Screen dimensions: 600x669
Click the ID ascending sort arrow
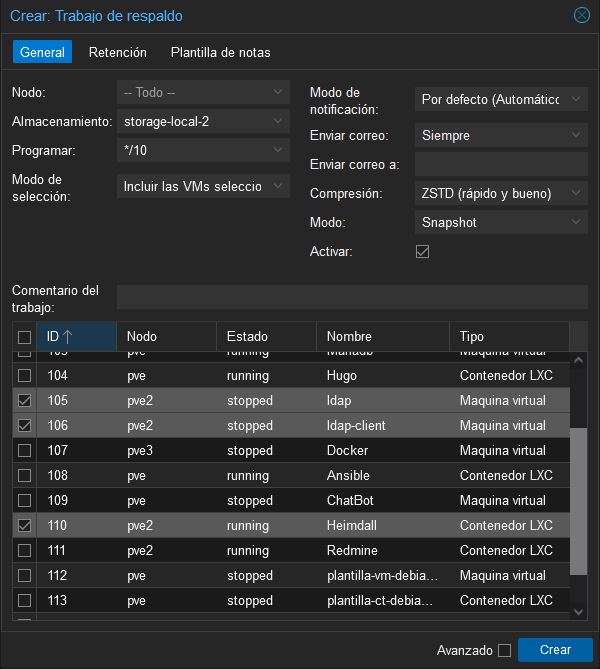[67, 337]
